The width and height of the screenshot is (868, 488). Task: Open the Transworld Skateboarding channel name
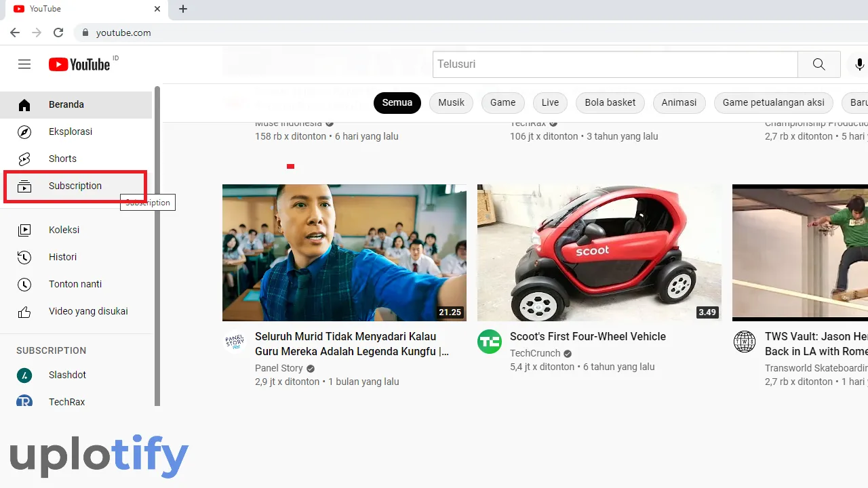[x=816, y=368]
